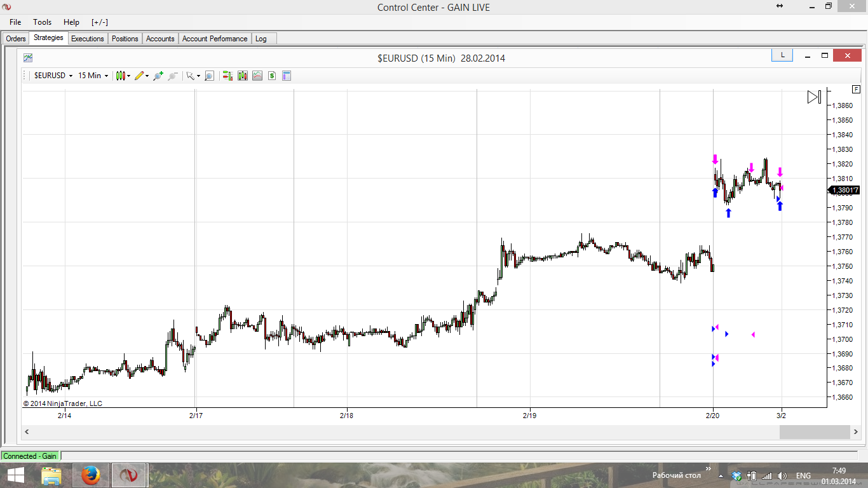The image size is (868, 488).
Task: Close the $EURUSD chart window
Action: [848, 56]
